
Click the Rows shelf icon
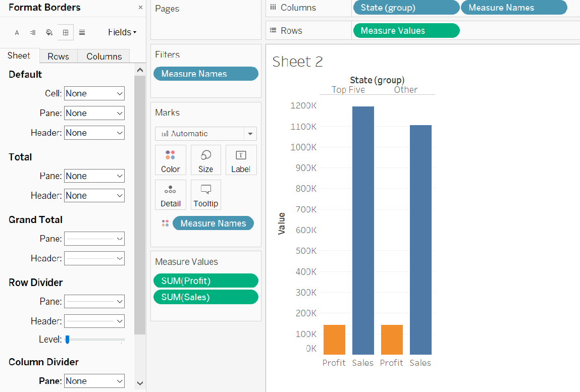tap(273, 30)
